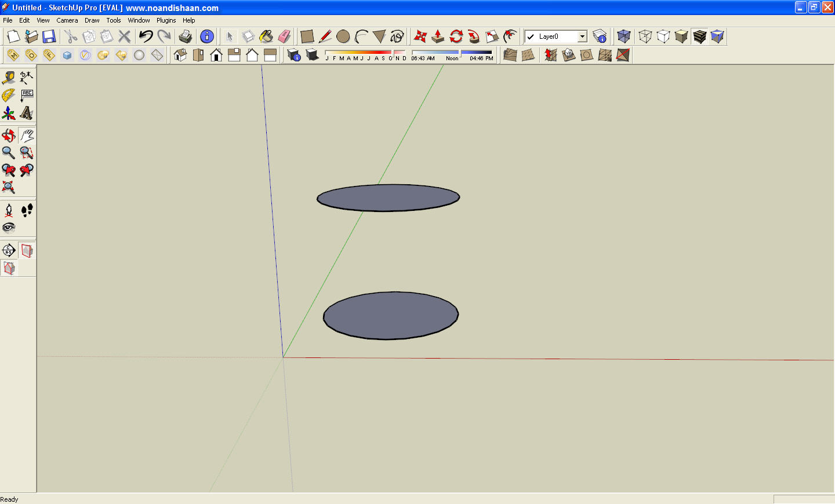Choose the Protractor tool
Screen dimensions: 835x504
tap(9, 95)
